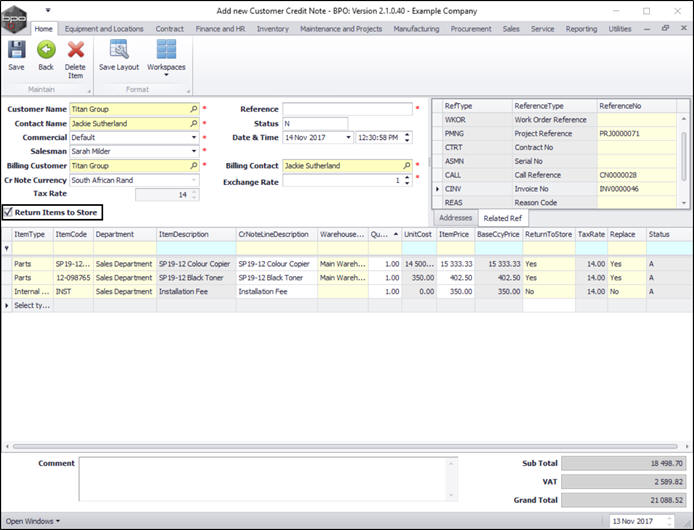
Task: Click the Select type new row cell
Action: click(32, 306)
